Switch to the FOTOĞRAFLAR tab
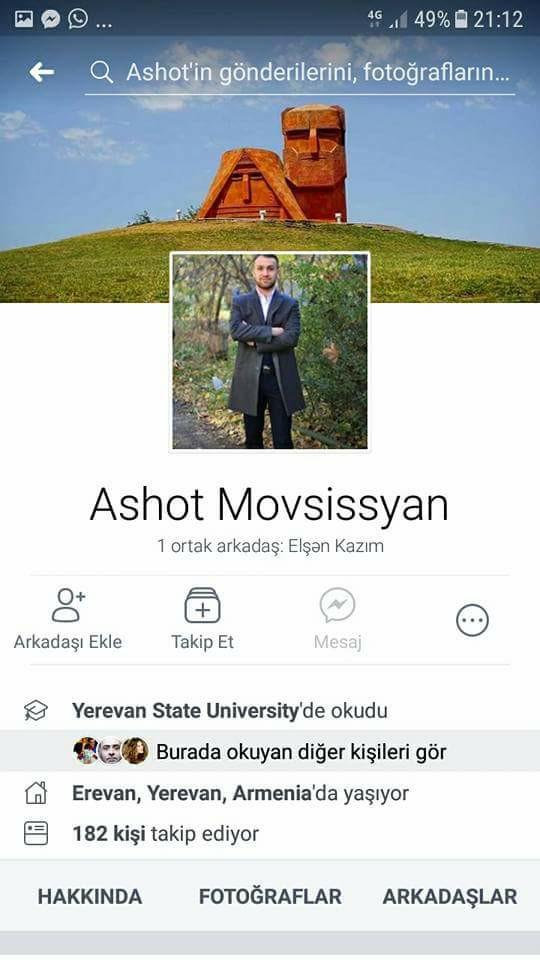540x960 pixels. [x=270, y=897]
